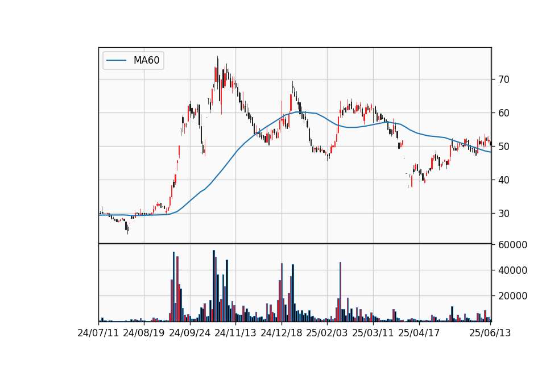Click the MA60 legend label
This screenshot has width=546, height=392.
point(146,60)
